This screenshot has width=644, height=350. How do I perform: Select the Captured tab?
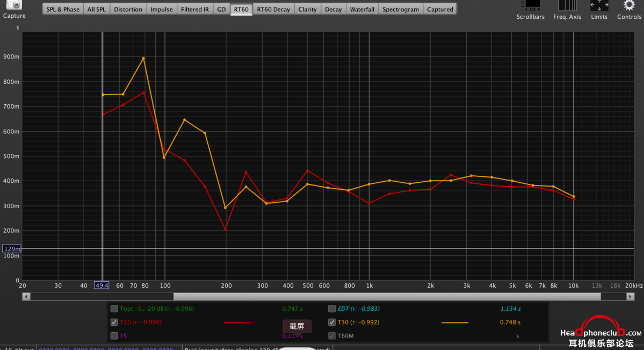tap(440, 9)
